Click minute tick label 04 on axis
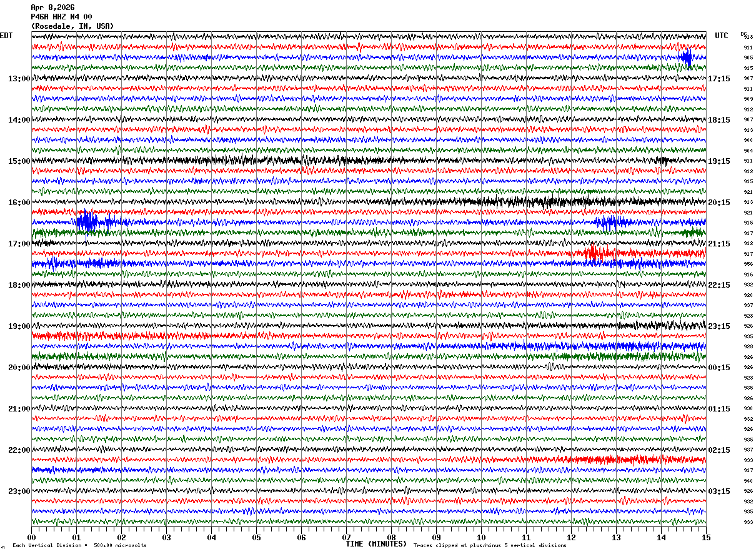The image size is (756, 554). pyautogui.click(x=211, y=537)
